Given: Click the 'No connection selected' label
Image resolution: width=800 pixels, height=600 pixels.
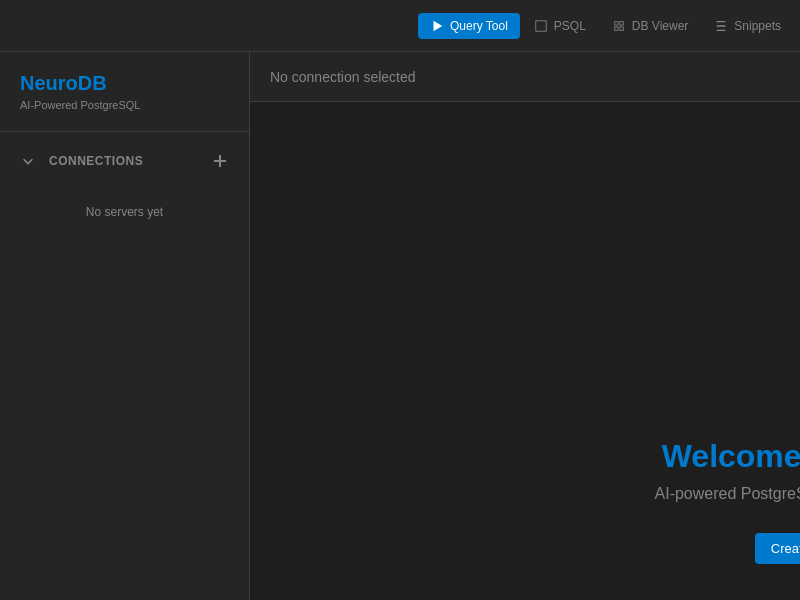Looking at the screenshot, I should 342,77.
